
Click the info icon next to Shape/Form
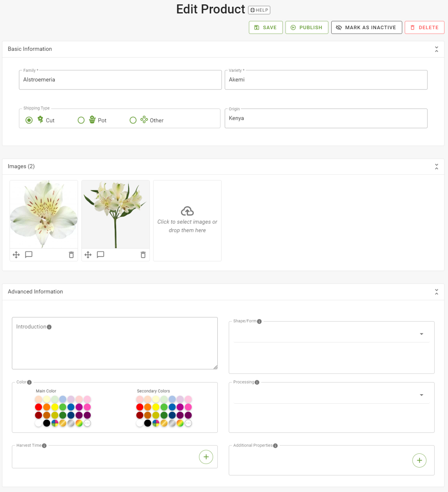click(259, 322)
